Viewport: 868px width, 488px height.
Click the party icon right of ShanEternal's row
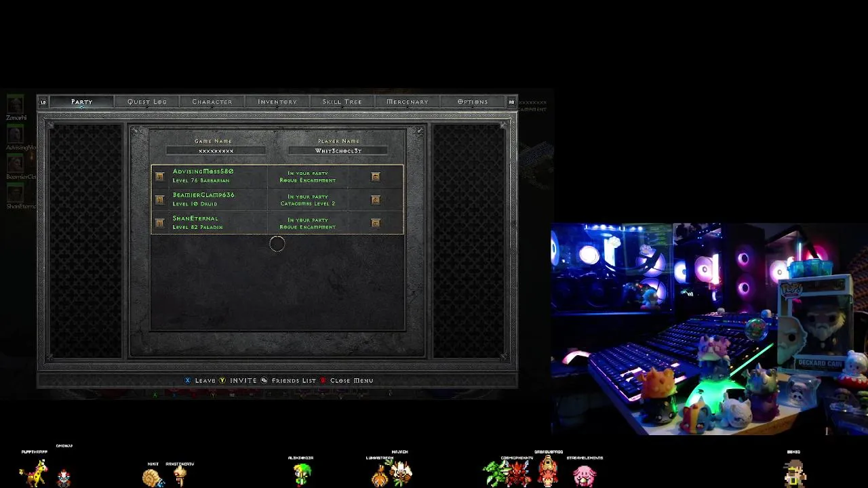click(x=376, y=222)
